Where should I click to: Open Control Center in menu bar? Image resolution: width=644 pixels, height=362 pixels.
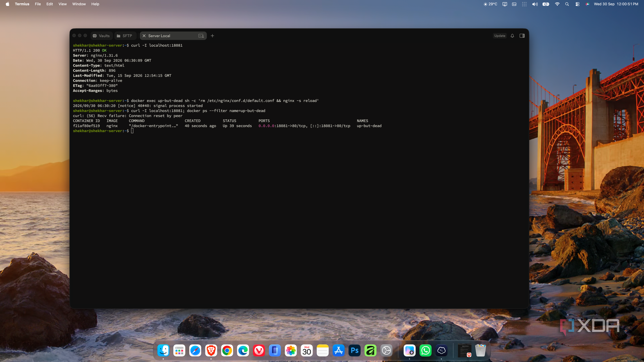pyautogui.click(x=577, y=4)
